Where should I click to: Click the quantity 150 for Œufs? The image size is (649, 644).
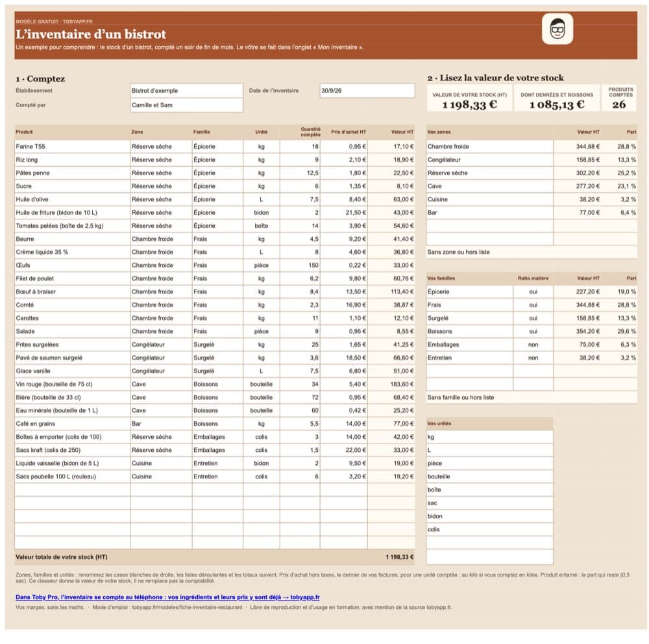tap(300, 266)
